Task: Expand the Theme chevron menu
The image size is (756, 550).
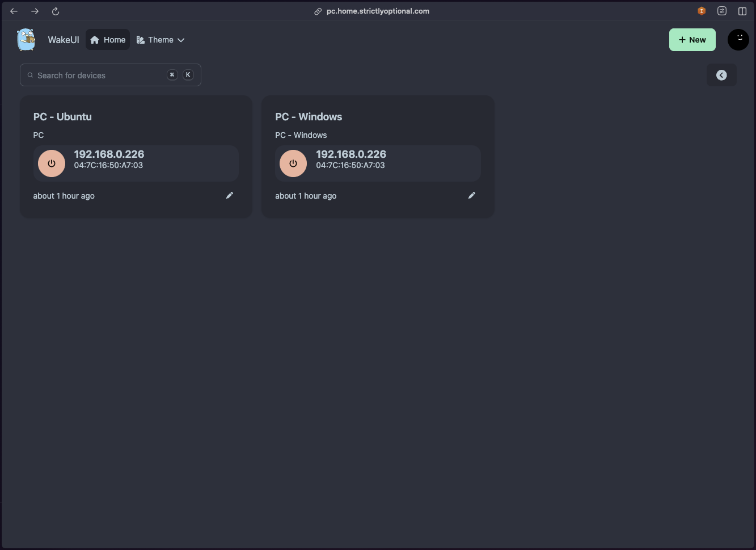Action: [181, 40]
